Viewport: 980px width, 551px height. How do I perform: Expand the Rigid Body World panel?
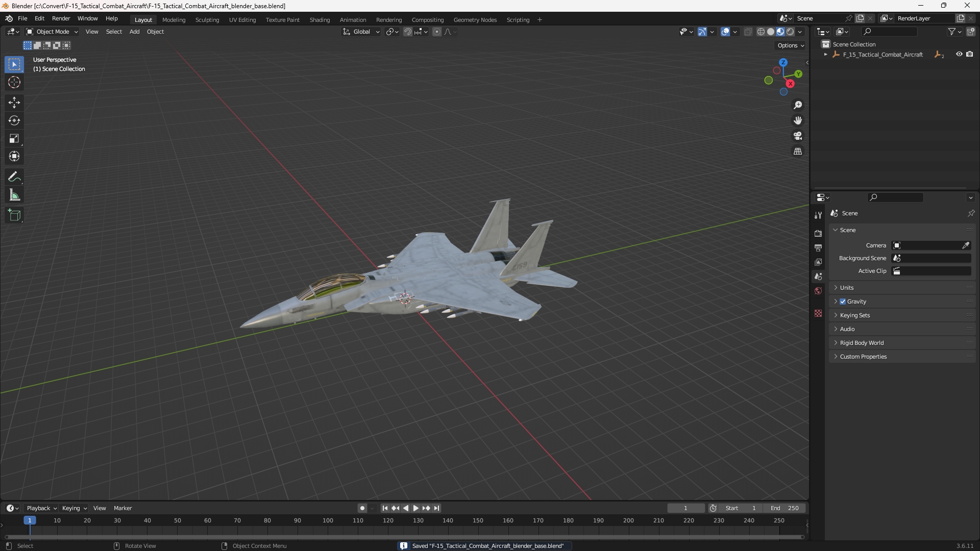point(902,343)
